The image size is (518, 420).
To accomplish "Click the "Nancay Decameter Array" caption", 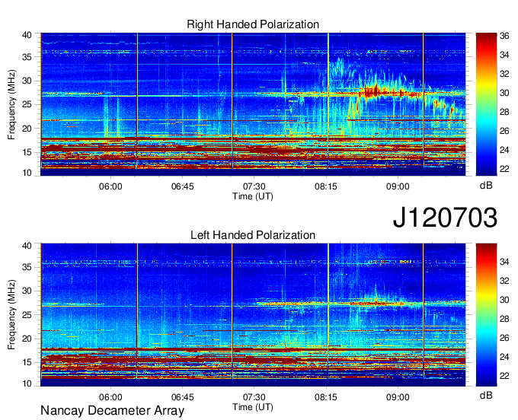I will [112, 410].
